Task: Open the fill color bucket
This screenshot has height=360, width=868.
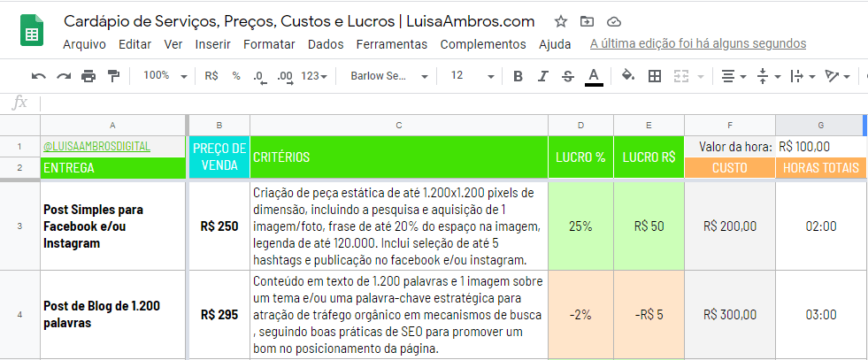Action: (x=628, y=77)
